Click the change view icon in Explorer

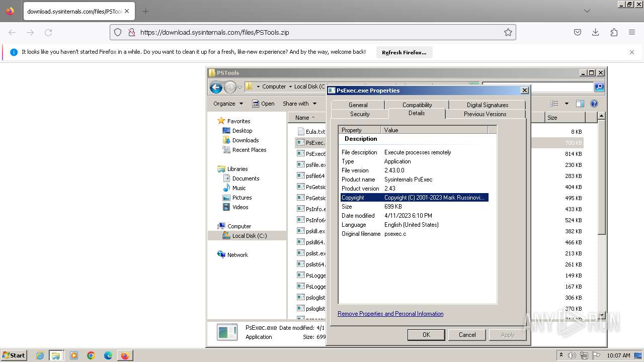pos(554,104)
